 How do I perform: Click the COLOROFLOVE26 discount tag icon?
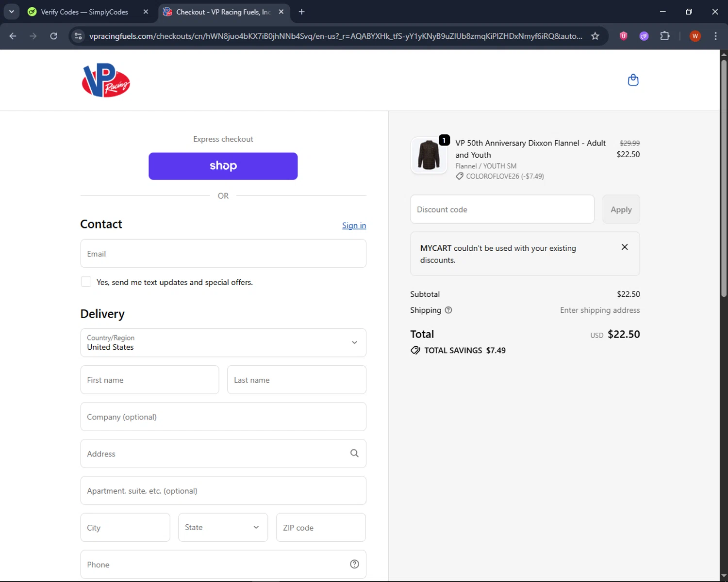460,177
